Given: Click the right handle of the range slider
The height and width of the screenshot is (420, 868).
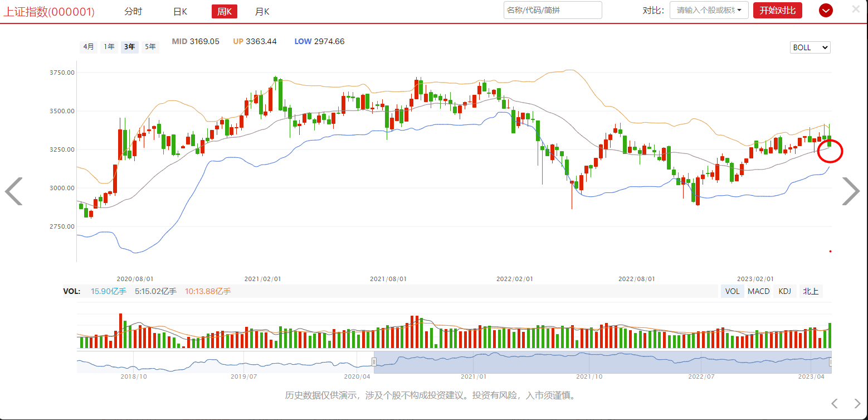Looking at the screenshot, I should pyautogui.click(x=831, y=362).
